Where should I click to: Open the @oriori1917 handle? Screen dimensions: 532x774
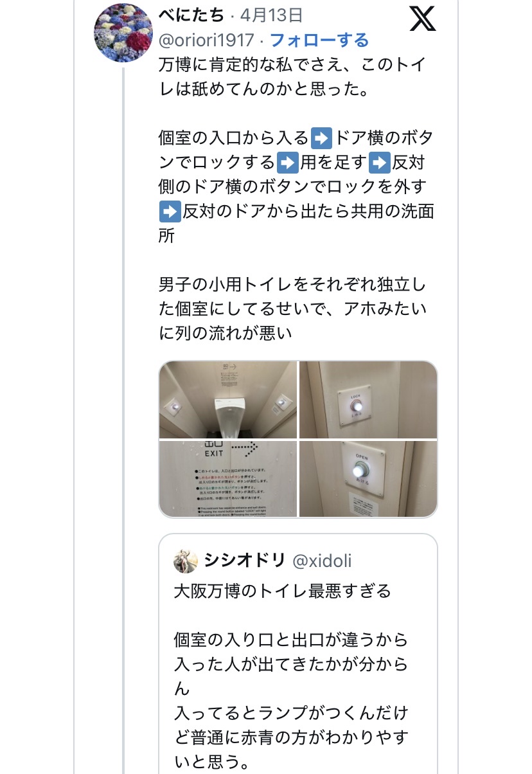pos(206,40)
